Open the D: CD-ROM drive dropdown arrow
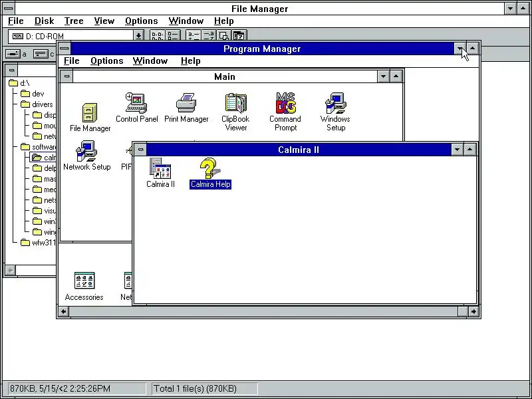 click(x=138, y=36)
